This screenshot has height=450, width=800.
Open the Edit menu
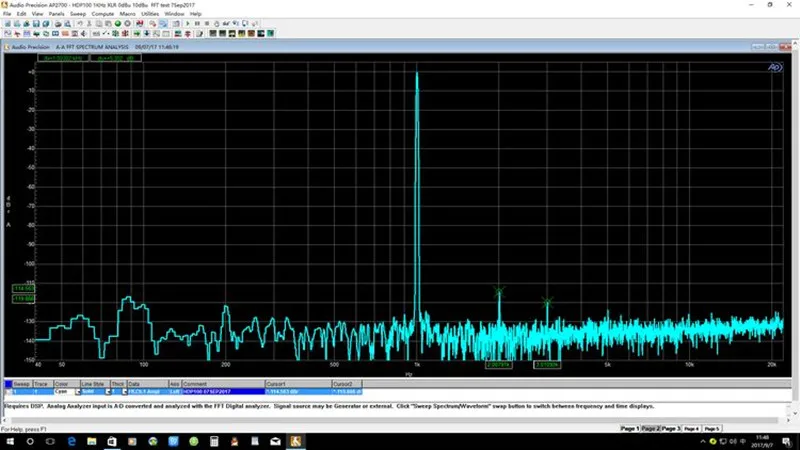pyautogui.click(x=21, y=14)
